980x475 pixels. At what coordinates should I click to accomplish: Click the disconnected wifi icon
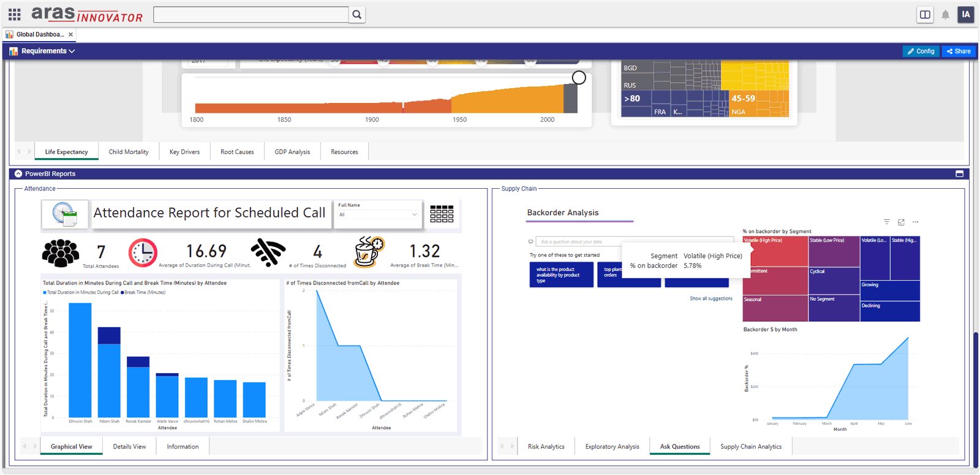click(268, 253)
